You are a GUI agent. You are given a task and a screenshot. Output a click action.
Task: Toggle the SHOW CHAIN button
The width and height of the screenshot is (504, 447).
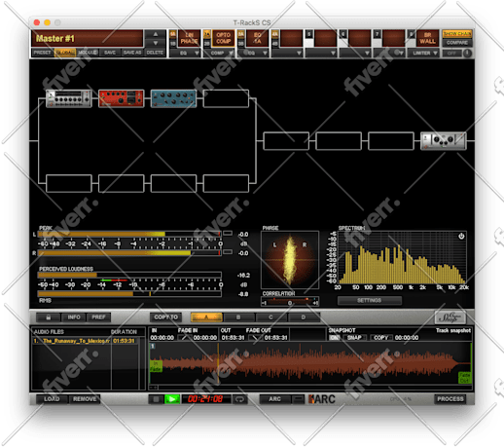coord(457,34)
